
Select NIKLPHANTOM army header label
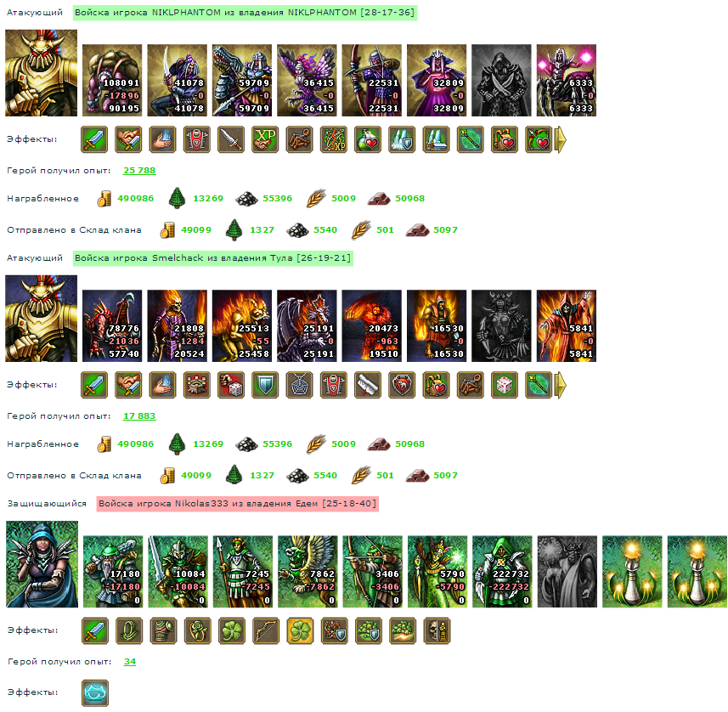(245, 13)
